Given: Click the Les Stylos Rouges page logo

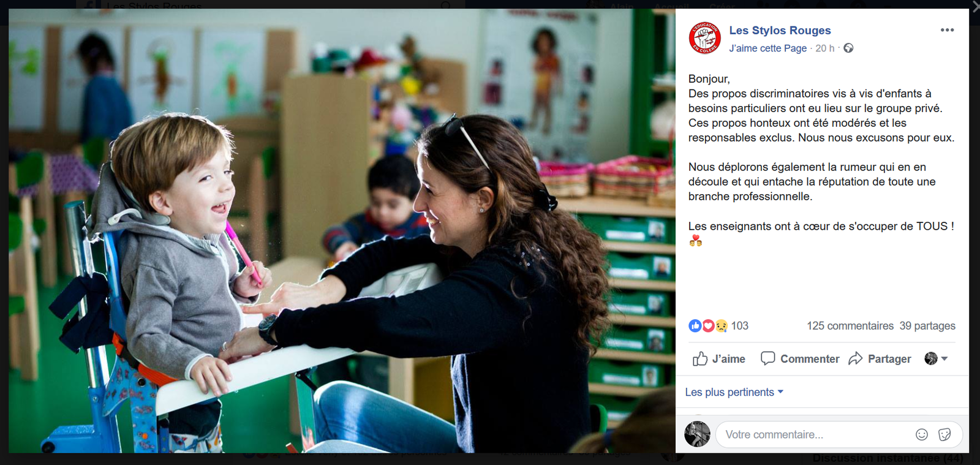Looking at the screenshot, I should pos(704,37).
